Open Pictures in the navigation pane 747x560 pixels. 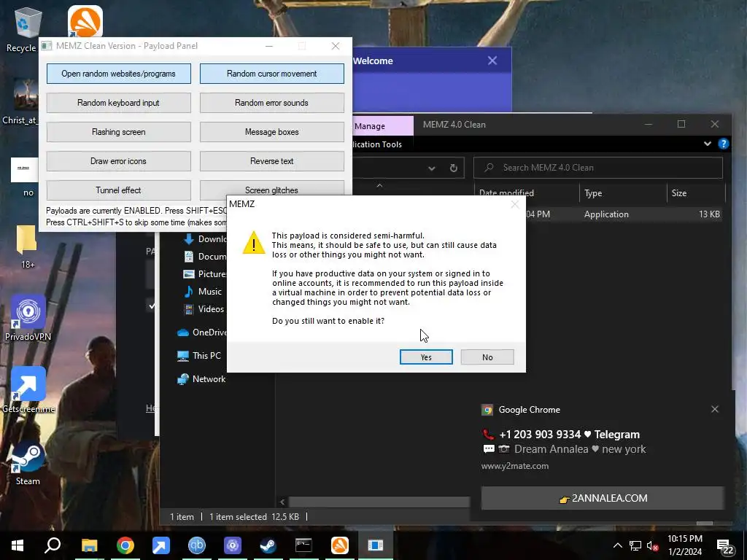click(x=205, y=274)
